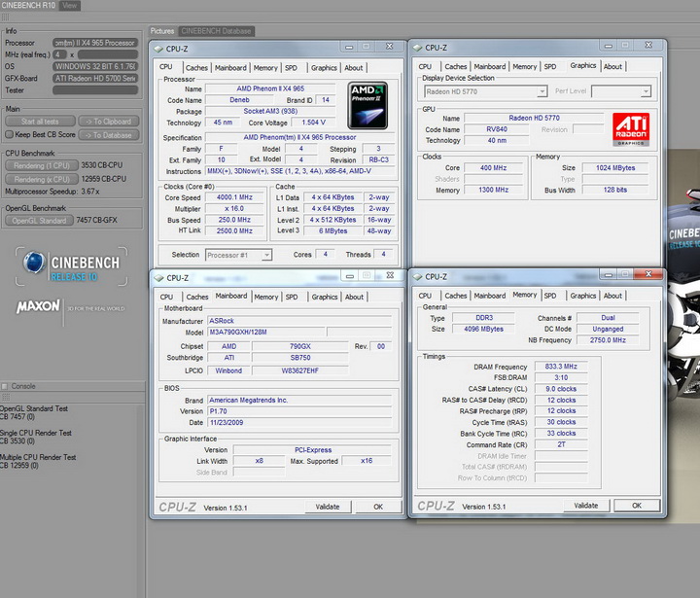Select SPD tab in the Memory CPU-Z window
Image resolution: width=700 pixels, height=598 pixels.
tap(550, 296)
